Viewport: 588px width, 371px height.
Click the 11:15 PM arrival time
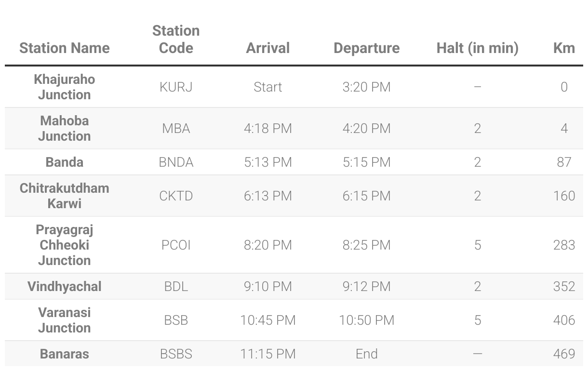coord(268,354)
